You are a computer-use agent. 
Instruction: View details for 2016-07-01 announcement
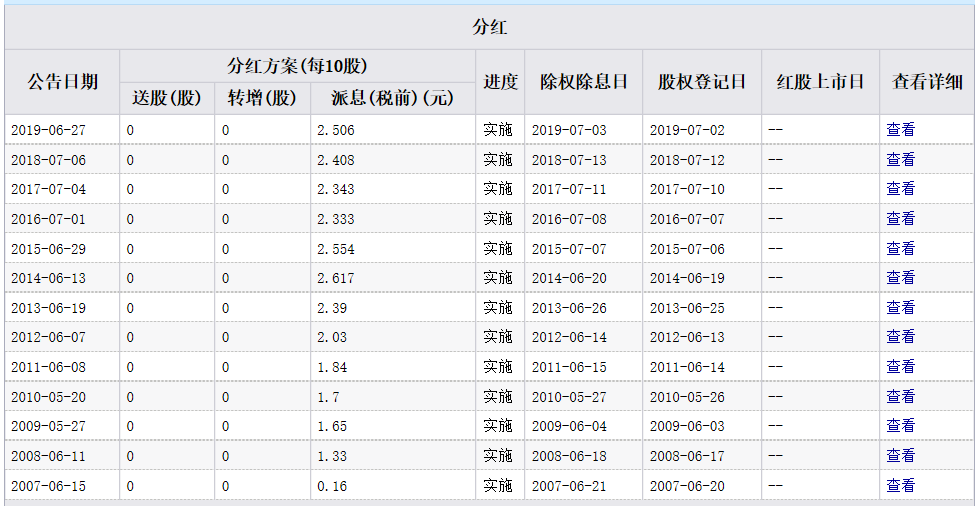pos(900,218)
